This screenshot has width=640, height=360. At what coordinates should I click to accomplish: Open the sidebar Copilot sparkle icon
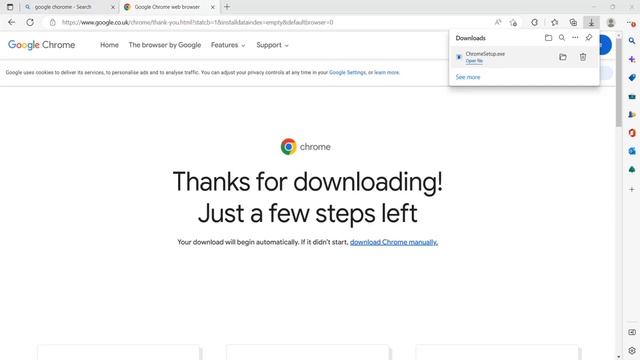click(632, 59)
